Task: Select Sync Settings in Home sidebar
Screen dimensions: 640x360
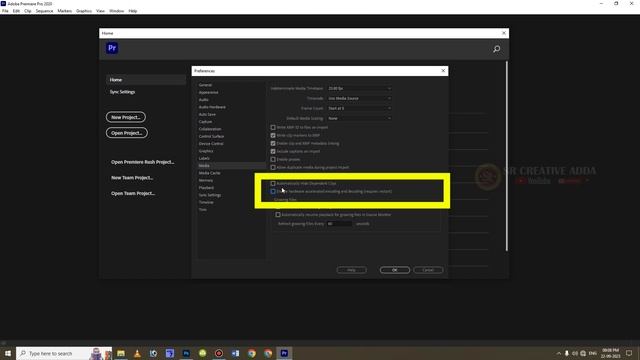Action: pos(122,92)
